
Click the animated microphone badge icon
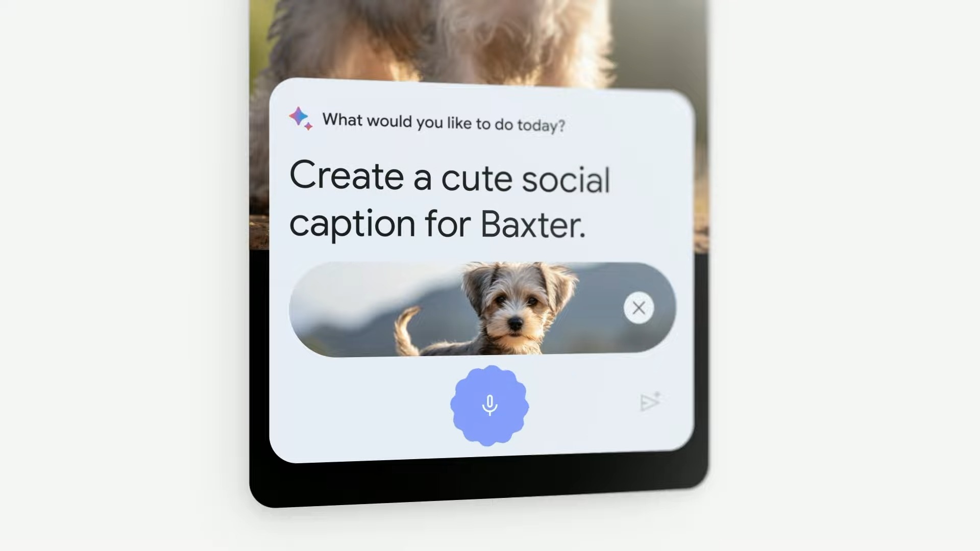click(490, 406)
